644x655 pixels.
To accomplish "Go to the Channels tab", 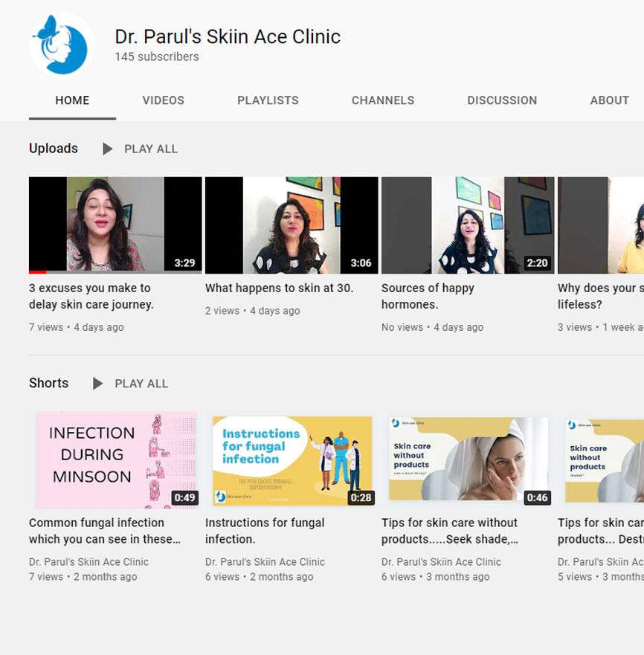I will [382, 100].
